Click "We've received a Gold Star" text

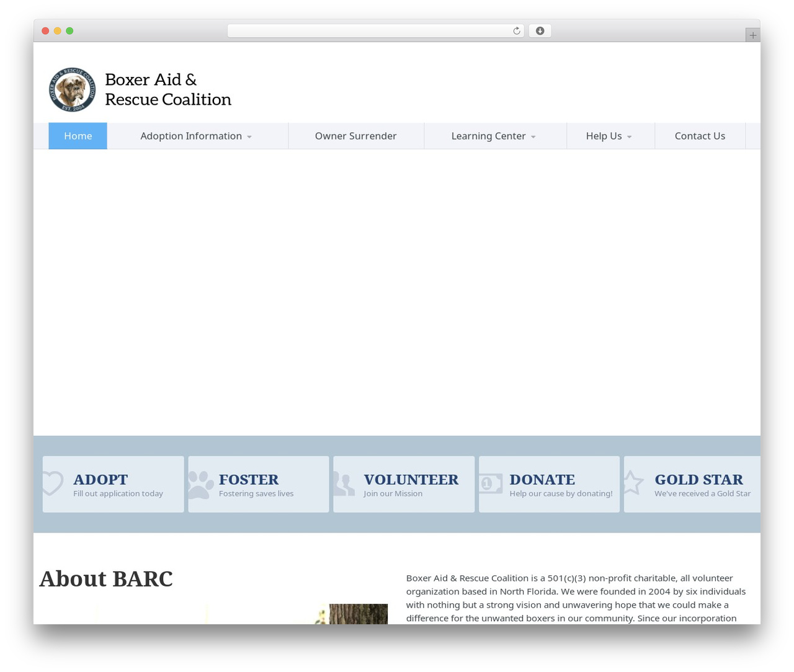click(x=702, y=493)
